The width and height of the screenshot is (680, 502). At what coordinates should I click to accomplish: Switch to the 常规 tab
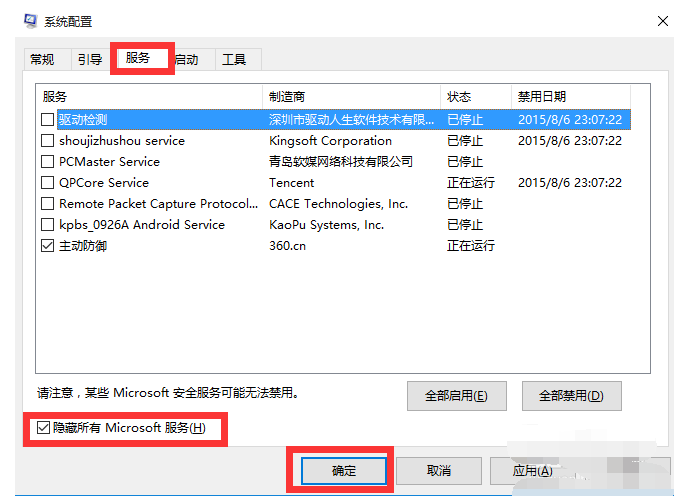(42, 60)
